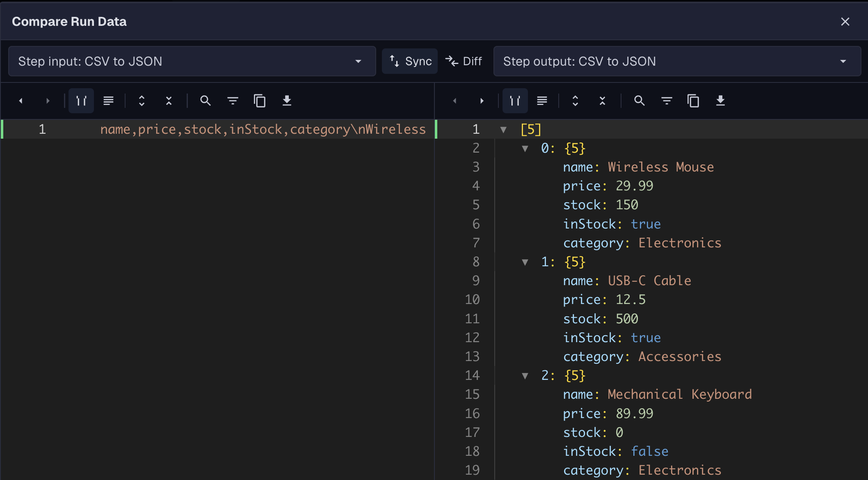Click undo arrow in left pane toolbar
This screenshot has height=480, width=868.
[21, 101]
